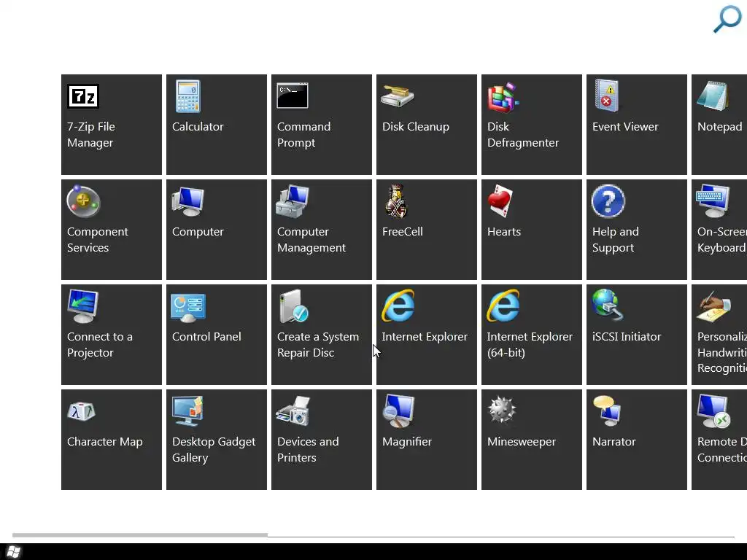Click the 'Disk Defragmenter' label text
This screenshot has height=560, width=747.
click(522, 135)
